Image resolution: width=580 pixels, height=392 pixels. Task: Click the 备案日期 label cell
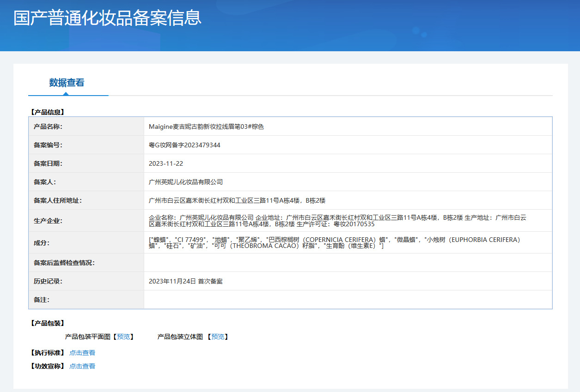86,163
